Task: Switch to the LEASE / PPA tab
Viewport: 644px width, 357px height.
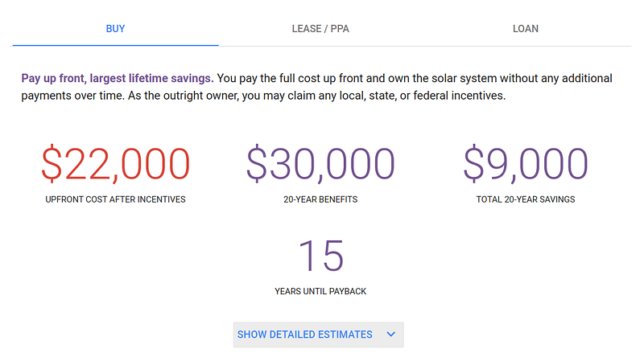Action: point(320,29)
